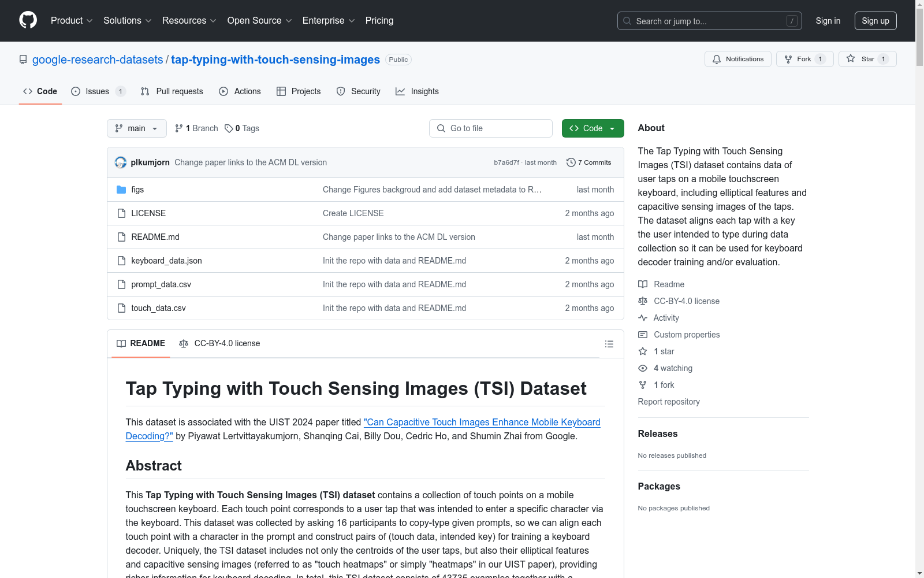Select the README tab in file viewer
The height and width of the screenshot is (578, 924).
pyautogui.click(x=141, y=343)
